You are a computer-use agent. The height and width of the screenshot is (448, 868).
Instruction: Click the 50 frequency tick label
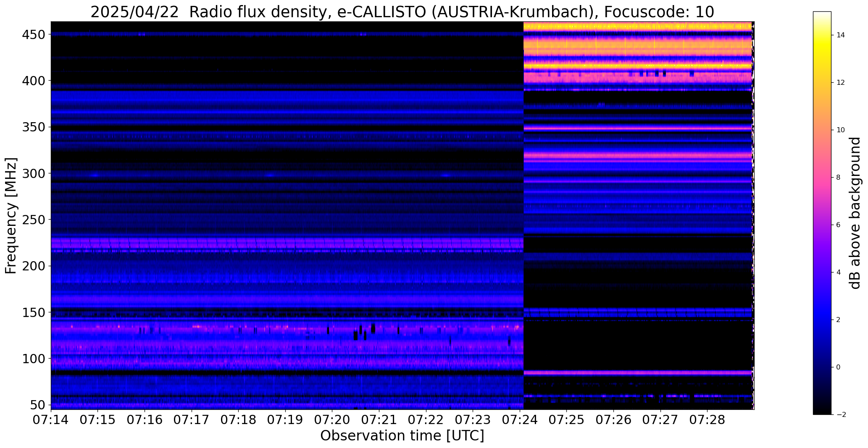37,405
